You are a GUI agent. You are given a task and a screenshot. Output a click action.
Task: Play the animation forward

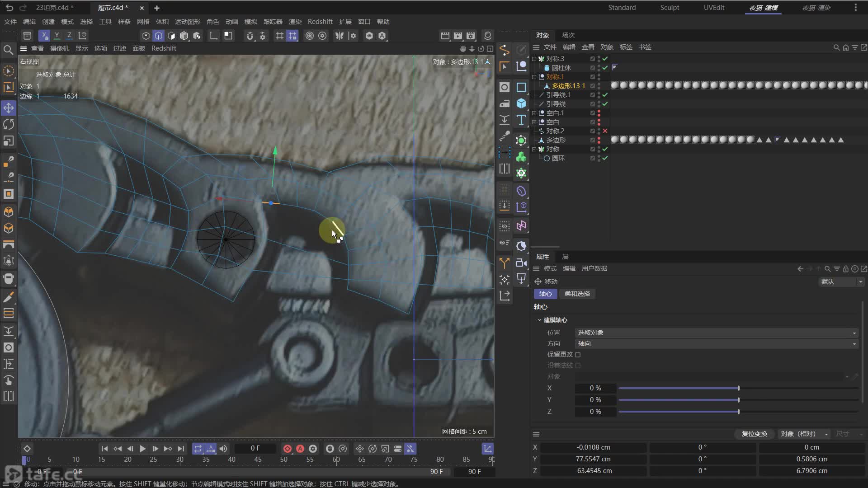click(142, 449)
